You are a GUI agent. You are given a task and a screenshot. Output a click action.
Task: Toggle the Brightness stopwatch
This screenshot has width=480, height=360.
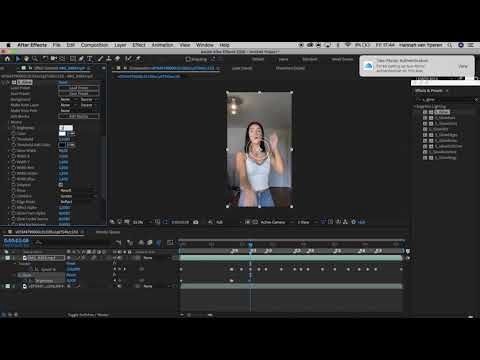click(14, 128)
